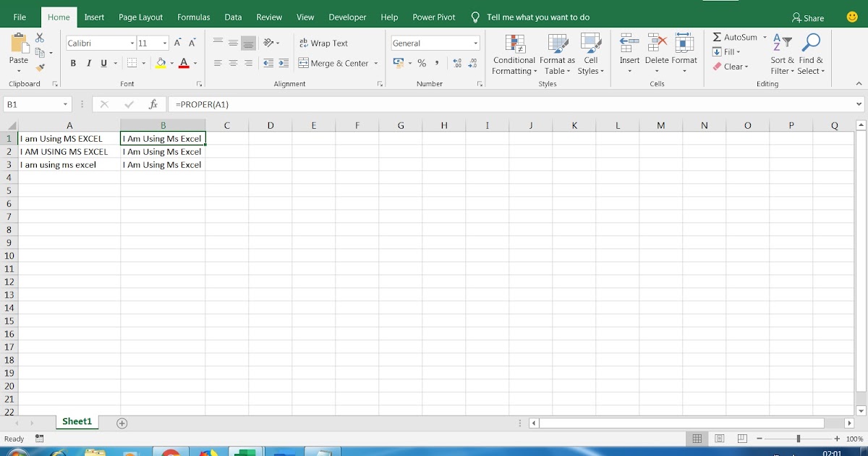Click the Increase Decimal icon

tap(456, 63)
